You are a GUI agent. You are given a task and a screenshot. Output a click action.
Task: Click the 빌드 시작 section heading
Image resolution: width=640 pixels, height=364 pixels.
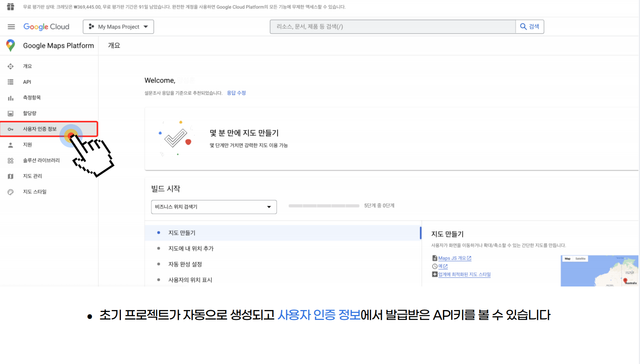[166, 189]
